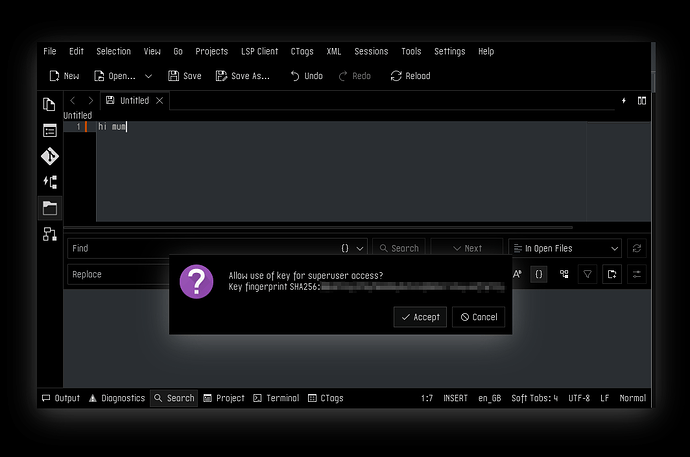Toggle the Search panel in the bottom bar
690x457 pixels.
174,398
